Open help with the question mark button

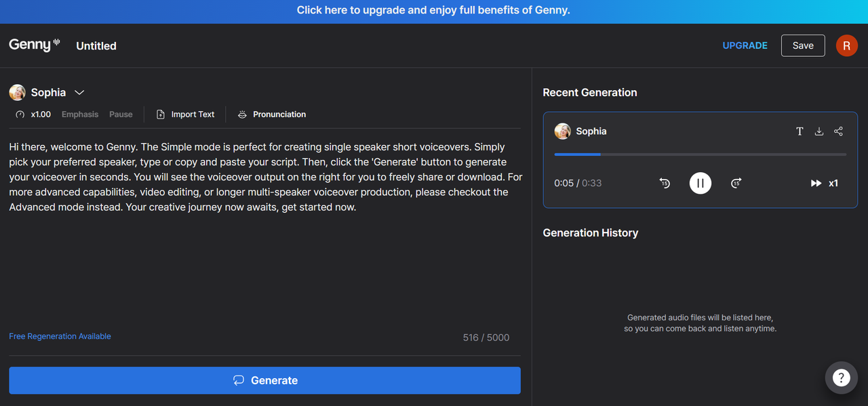click(x=841, y=378)
